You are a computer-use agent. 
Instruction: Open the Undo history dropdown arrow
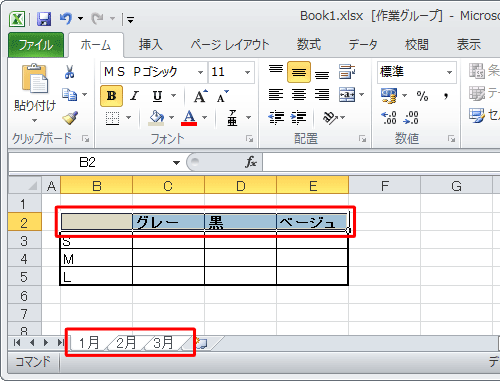(80, 19)
